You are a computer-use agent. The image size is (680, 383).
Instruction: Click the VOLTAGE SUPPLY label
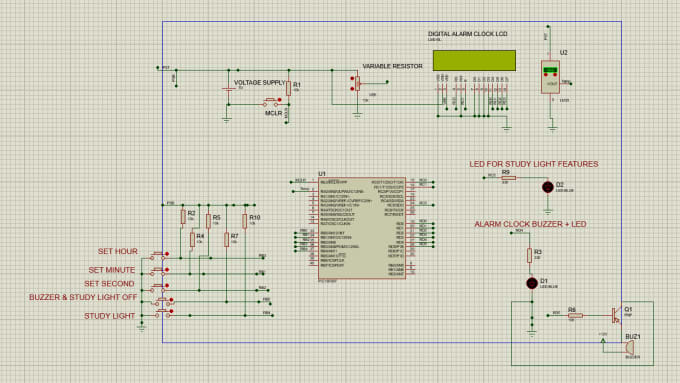pyautogui.click(x=259, y=83)
